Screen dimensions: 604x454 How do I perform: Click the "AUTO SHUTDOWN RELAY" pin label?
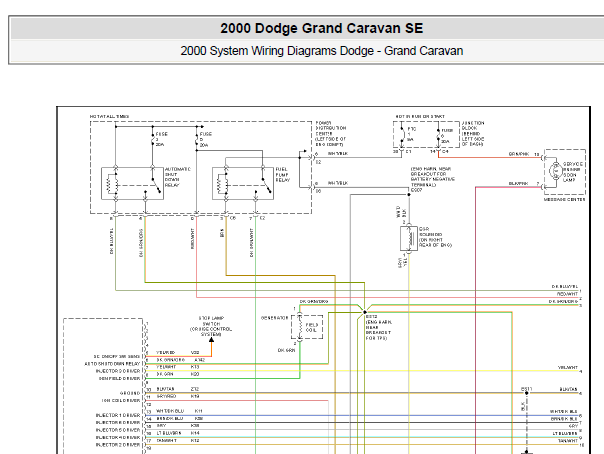112,364
